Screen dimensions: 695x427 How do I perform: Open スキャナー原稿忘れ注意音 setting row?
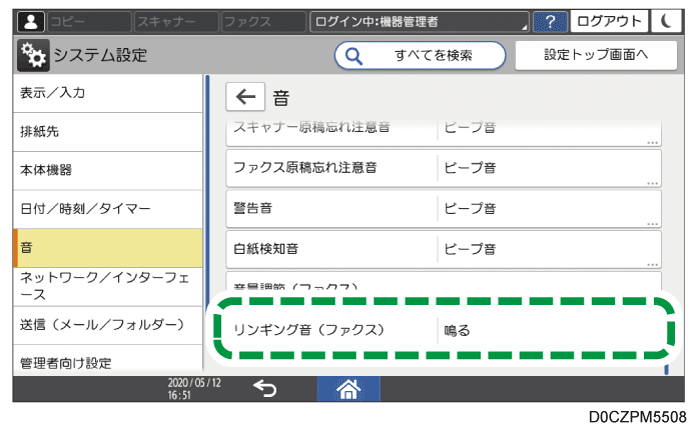coord(444,132)
